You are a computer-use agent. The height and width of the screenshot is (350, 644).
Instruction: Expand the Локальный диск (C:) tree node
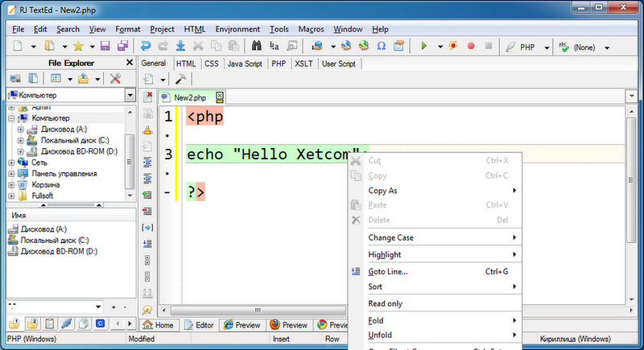pos(21,141)
